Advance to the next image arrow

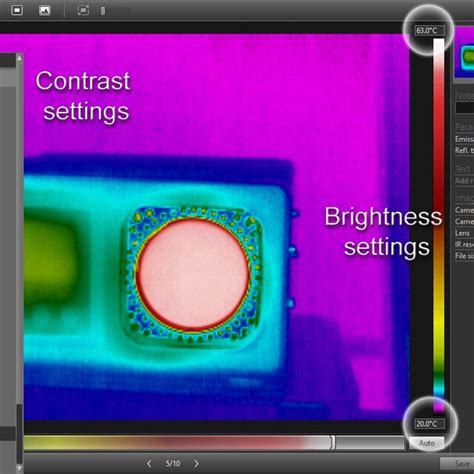(x=196, y=464)
